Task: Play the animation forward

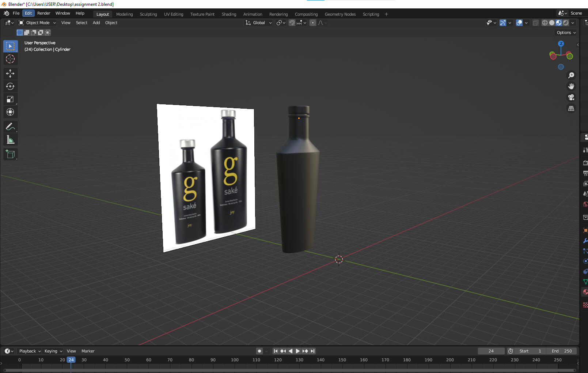Action: pos(298,351)
